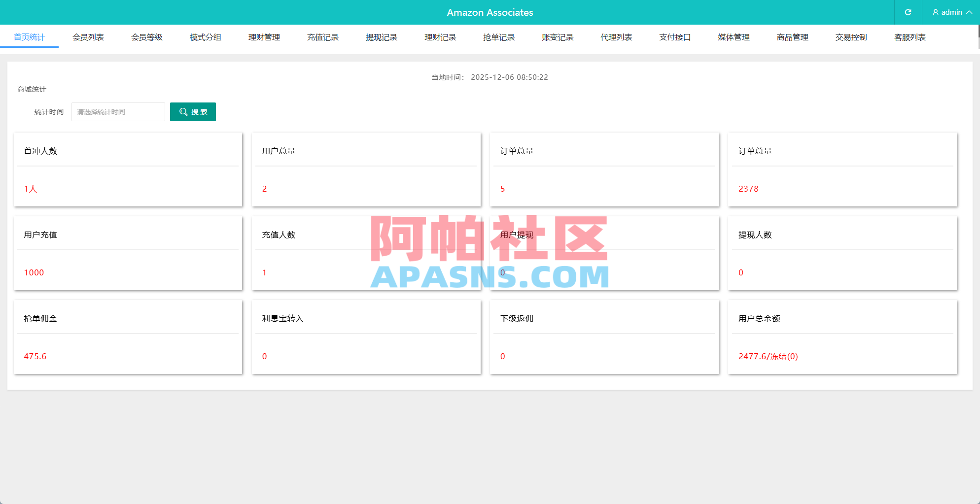Click the 首冲人数 value 1人
The height and width of the screenshot is (504, 980).
coord(31,189)
